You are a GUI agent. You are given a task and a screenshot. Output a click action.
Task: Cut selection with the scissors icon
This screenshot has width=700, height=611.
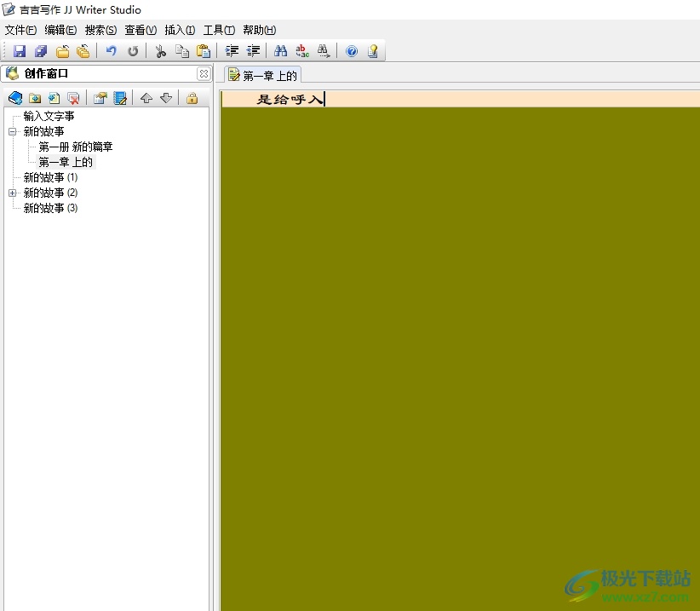[161, 51]
